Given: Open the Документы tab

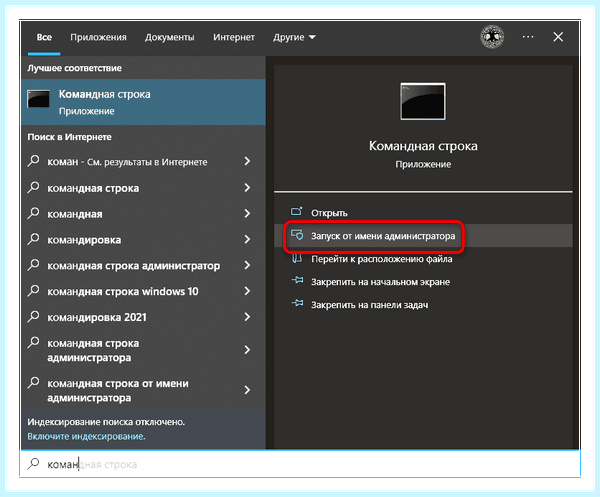Looking at the screenshot, I should click(170, 37).
